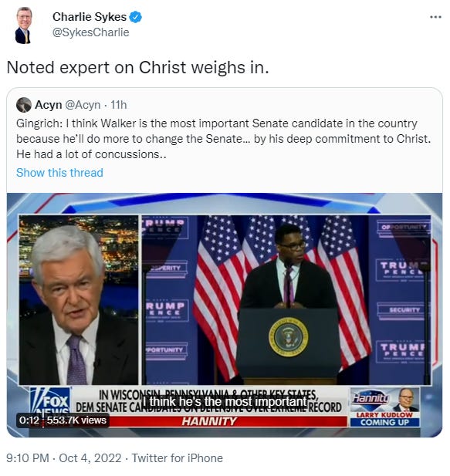Open the 11h quoted tweet timestamp
The height and width of the screenshot is (476, 450).
click(x=118, y=105)
